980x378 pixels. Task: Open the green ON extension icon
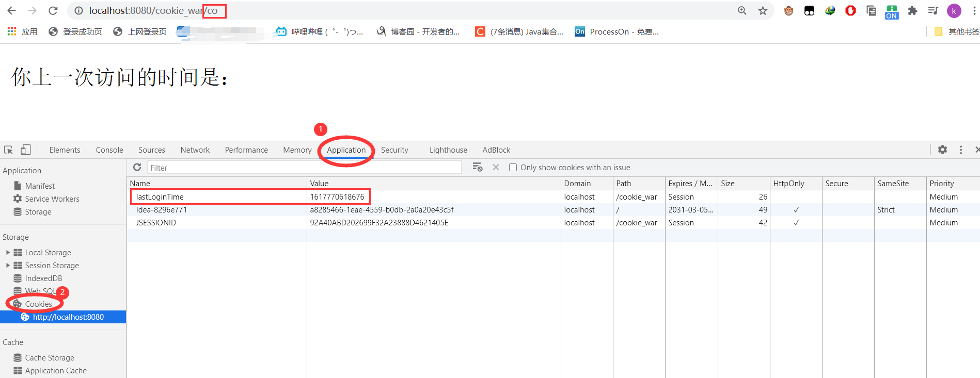[x=892, y=12]
